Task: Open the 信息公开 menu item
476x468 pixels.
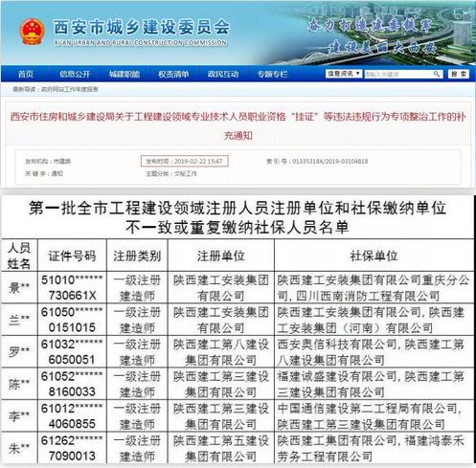Action: [x=75, y=74]
